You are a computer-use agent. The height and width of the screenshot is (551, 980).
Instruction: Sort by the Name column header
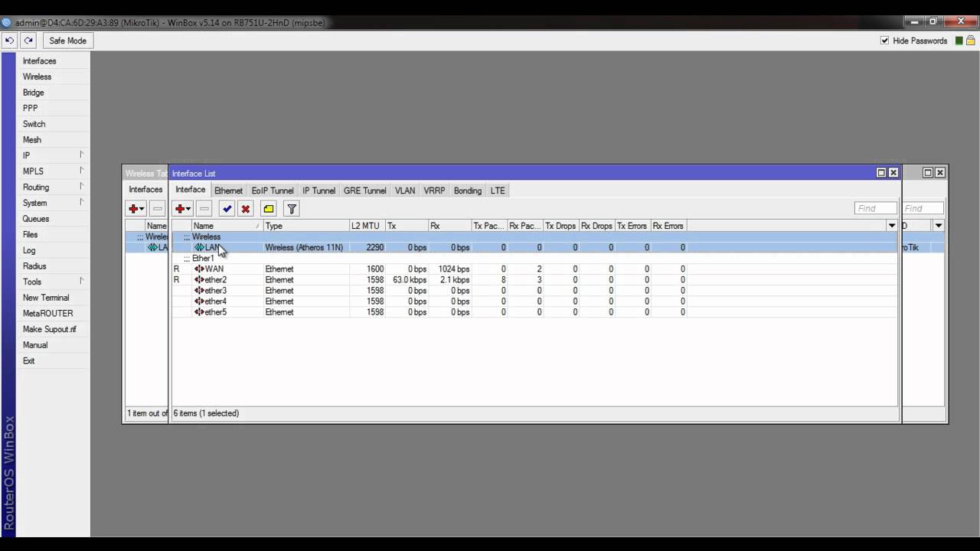[x=227, y=226]
